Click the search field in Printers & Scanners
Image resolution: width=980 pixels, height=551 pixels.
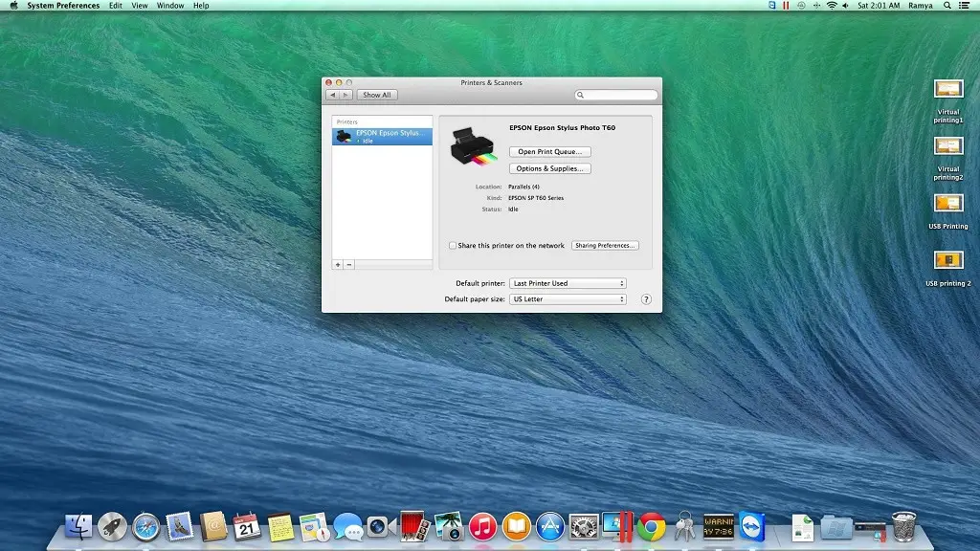point(619,95)
